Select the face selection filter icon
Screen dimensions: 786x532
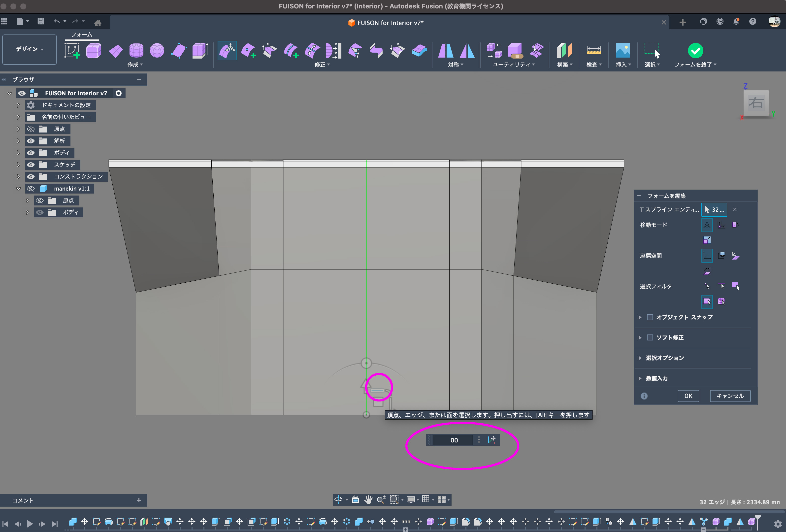point(735,286)
